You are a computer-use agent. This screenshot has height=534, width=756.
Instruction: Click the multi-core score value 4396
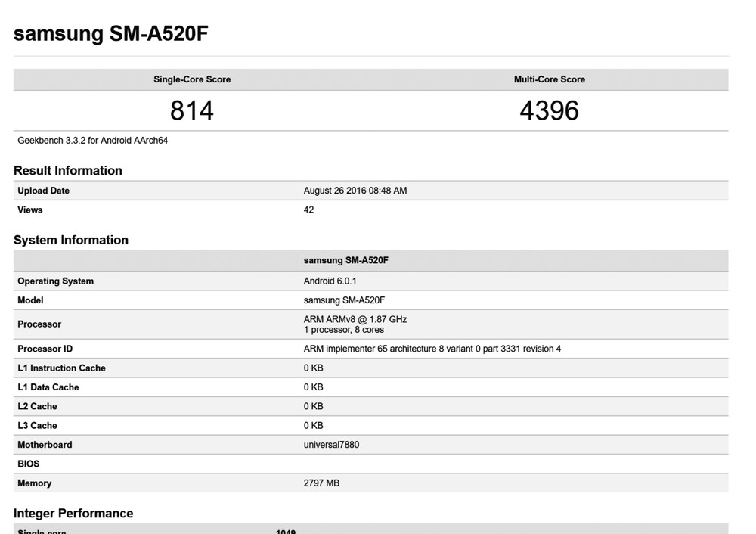pyautogui.click(x=549, y=110)
